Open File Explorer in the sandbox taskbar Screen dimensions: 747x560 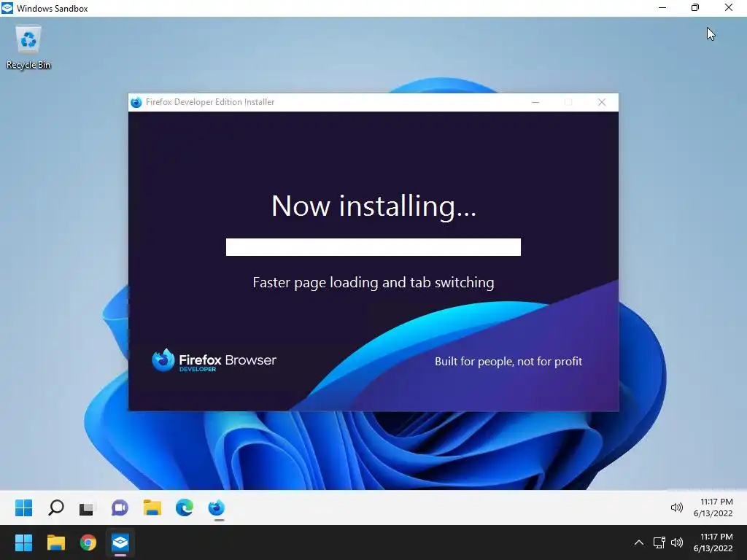(152, 508)
